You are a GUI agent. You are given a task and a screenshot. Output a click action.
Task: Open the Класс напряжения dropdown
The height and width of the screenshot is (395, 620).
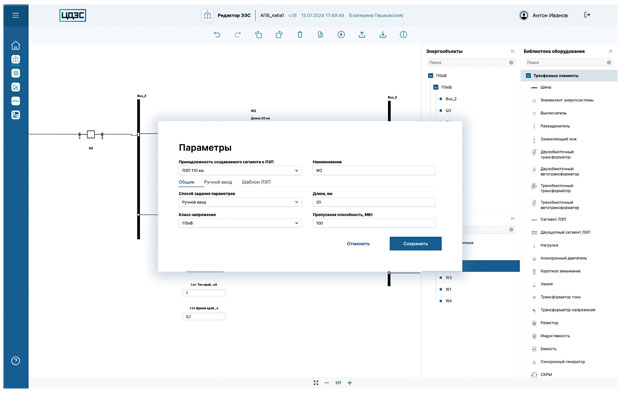point(240,223)
